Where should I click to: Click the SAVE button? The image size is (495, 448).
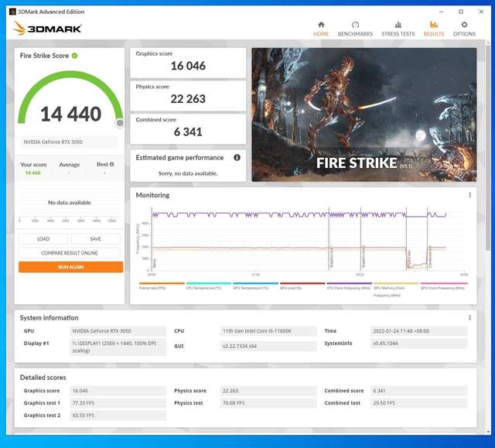tap(95, 239)
